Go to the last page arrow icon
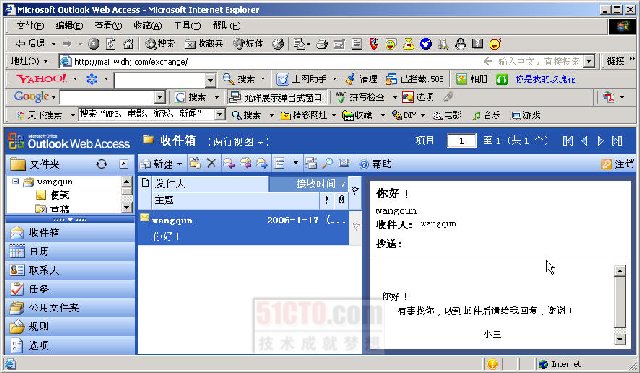 point(617,141)
